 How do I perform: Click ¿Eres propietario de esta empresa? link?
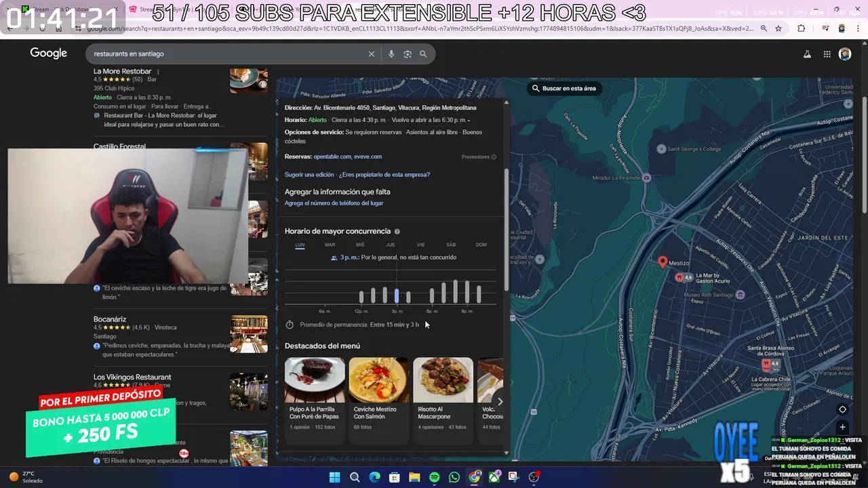click(x=384, y=175)
